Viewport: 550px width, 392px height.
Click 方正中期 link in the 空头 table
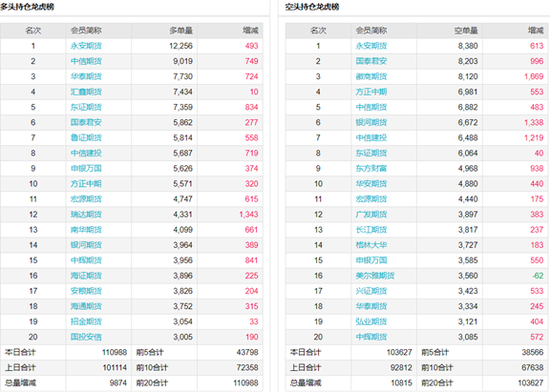point(371,92)
